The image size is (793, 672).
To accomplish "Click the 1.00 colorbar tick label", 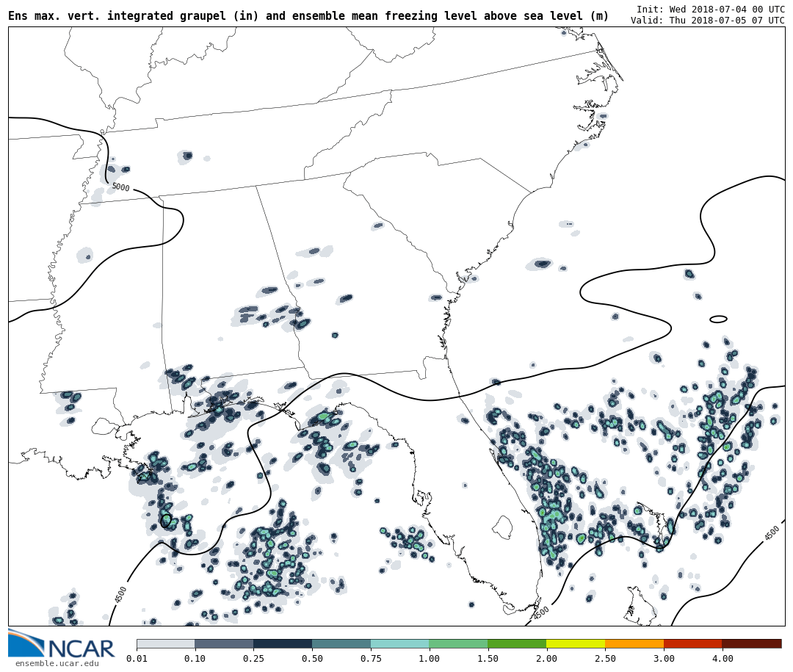I will tap(429, 659).
